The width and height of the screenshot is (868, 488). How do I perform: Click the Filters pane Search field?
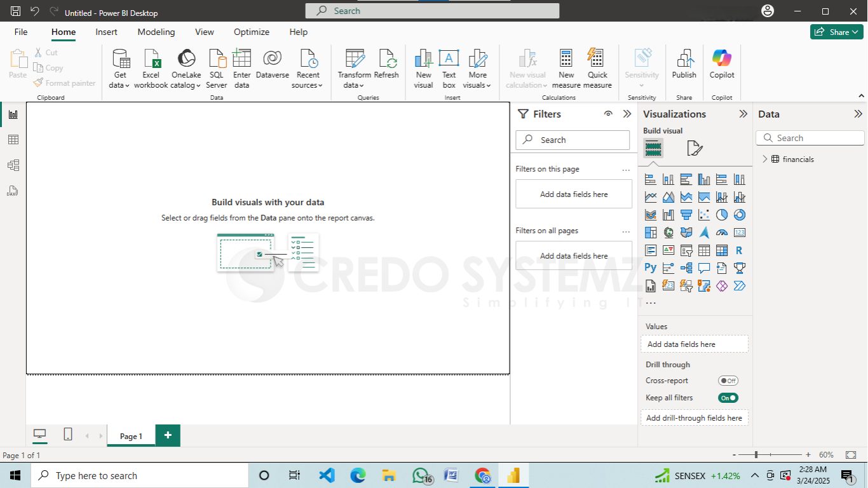(x=573, y=140)
